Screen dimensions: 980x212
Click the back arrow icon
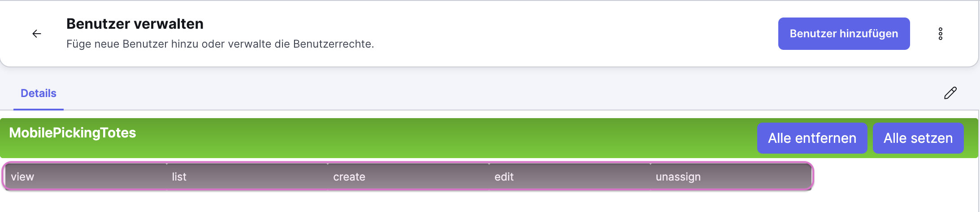click(x=37, y=34)
